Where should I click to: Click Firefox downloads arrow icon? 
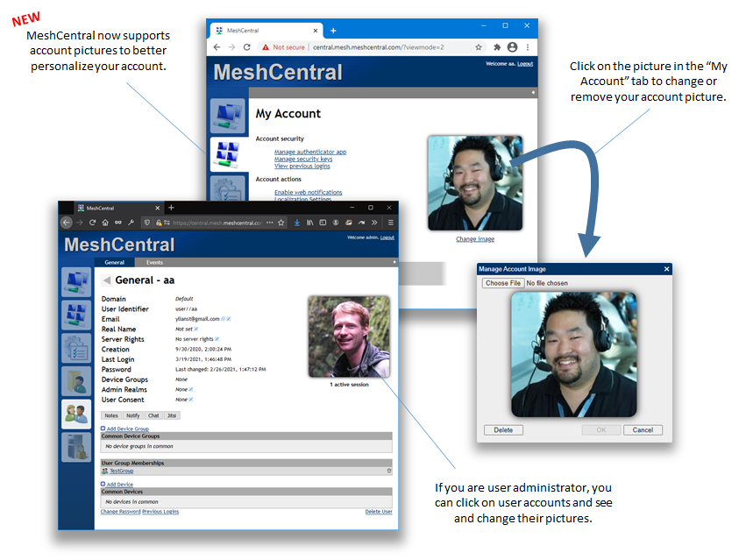point(297,223)
